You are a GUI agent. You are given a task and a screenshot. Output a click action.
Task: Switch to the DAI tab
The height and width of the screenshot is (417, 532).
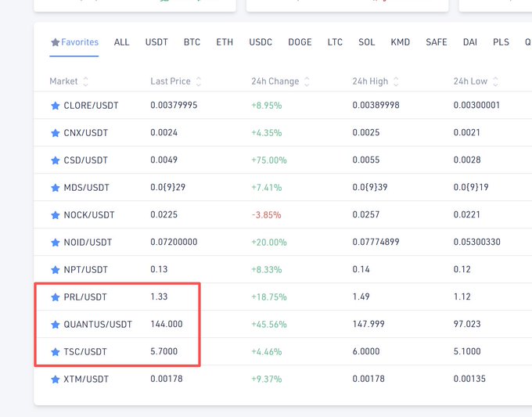470,42
